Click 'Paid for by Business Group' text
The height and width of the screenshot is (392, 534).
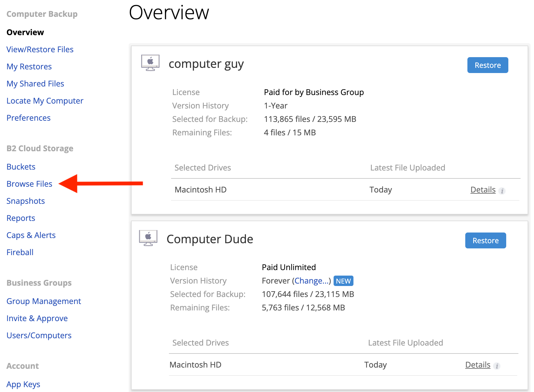point(314,92)
